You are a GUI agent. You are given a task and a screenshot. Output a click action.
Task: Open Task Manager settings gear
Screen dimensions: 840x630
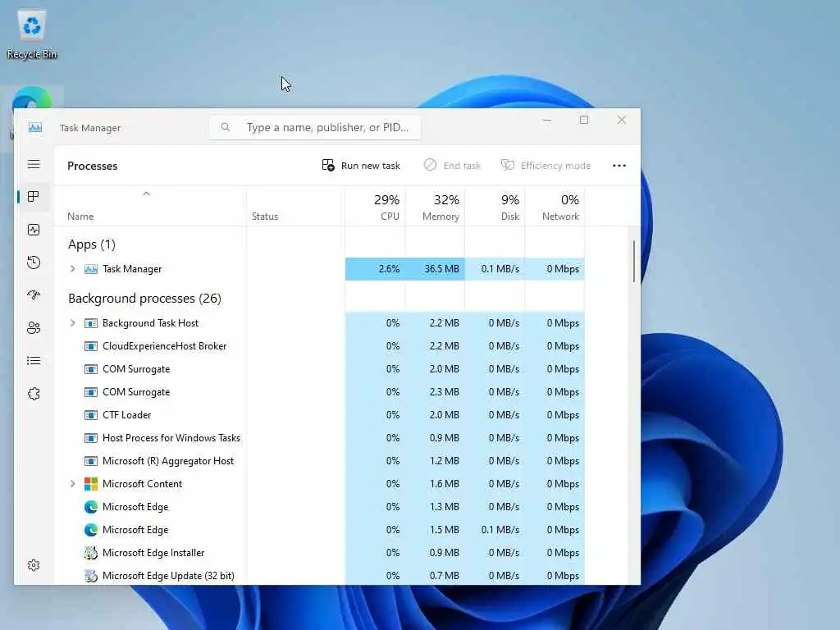click(33, 565)
